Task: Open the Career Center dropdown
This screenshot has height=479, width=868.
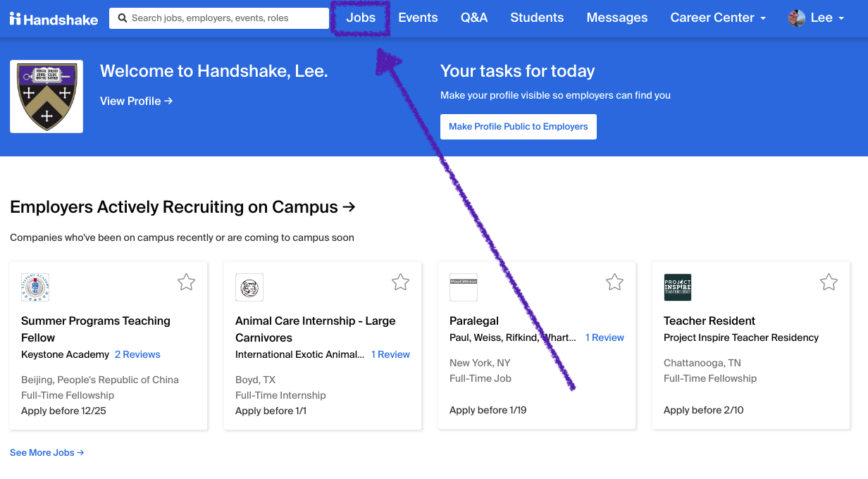Action: tap(718, 18)
